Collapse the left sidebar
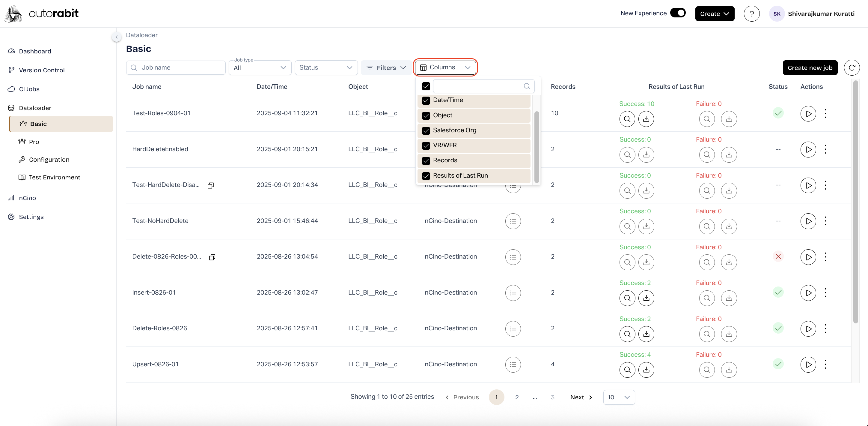 [x=116, y=37]
